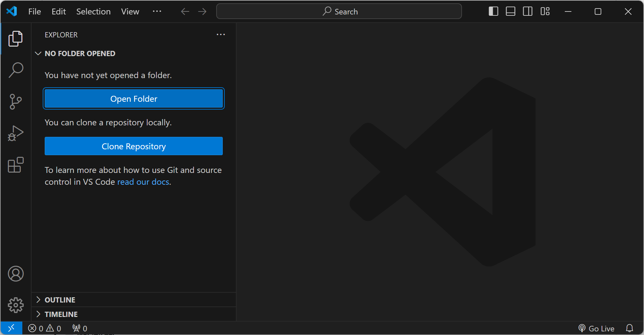Click the errors and warnings indicator

[x=45, y=328]
